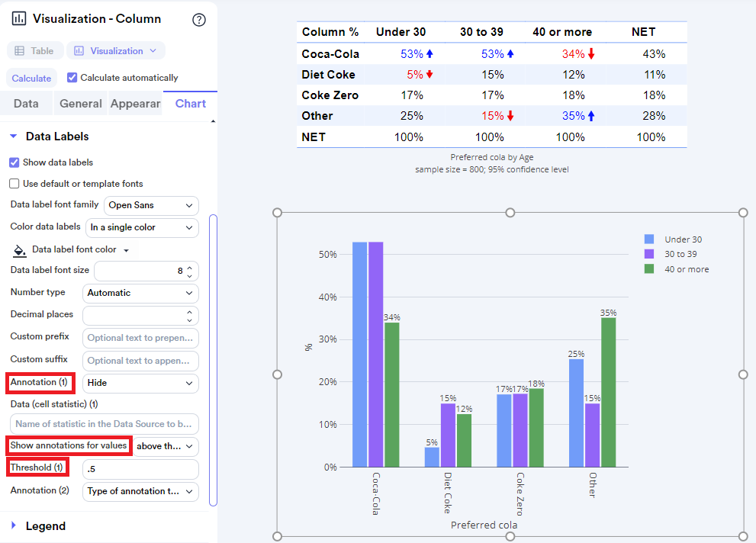The width and height of the screenshot is (756, 543).
Task: Select the Chart tab
Action: pos(191,104)
